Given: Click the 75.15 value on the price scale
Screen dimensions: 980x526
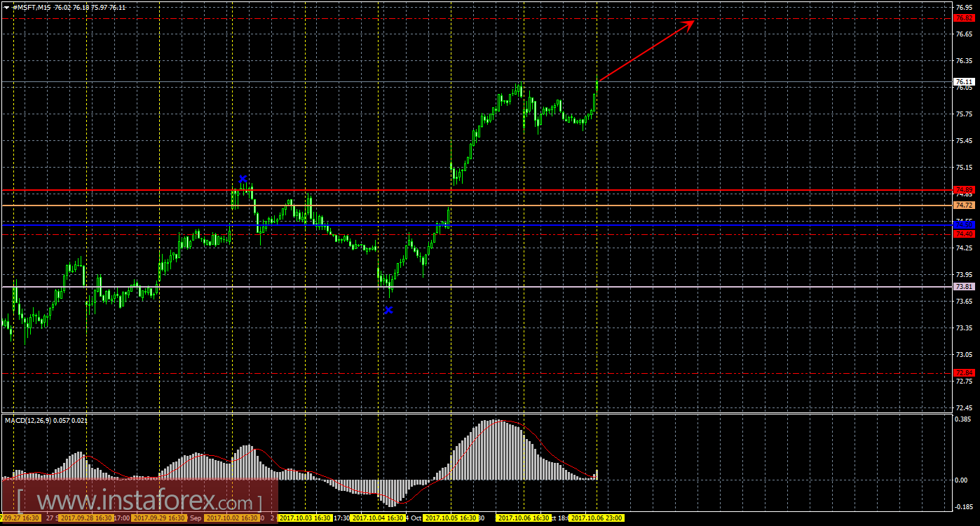Looking at the screenshot, I should [964, 168].
